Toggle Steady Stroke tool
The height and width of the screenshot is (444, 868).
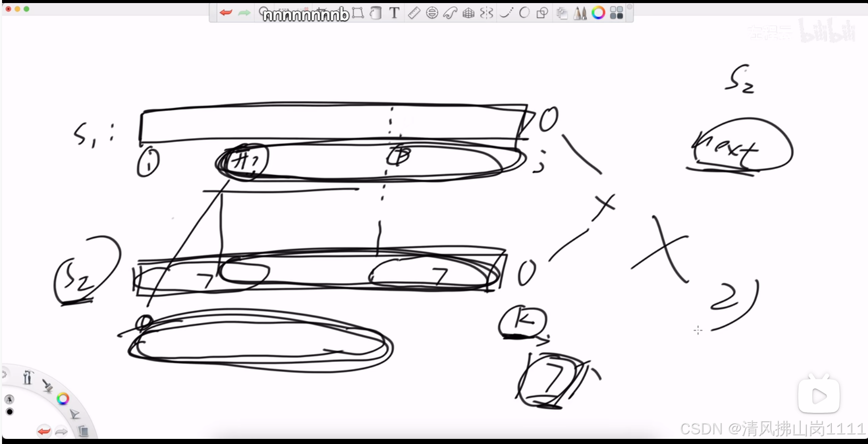pyautogui.click(x=506, y=13)
